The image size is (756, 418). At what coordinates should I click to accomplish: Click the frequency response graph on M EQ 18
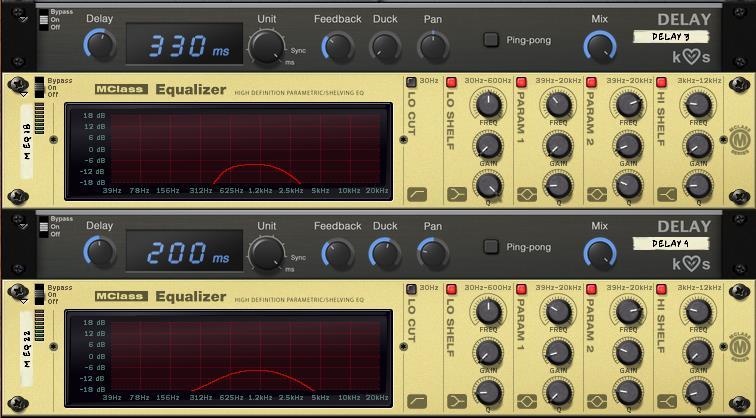pos(229,151)
